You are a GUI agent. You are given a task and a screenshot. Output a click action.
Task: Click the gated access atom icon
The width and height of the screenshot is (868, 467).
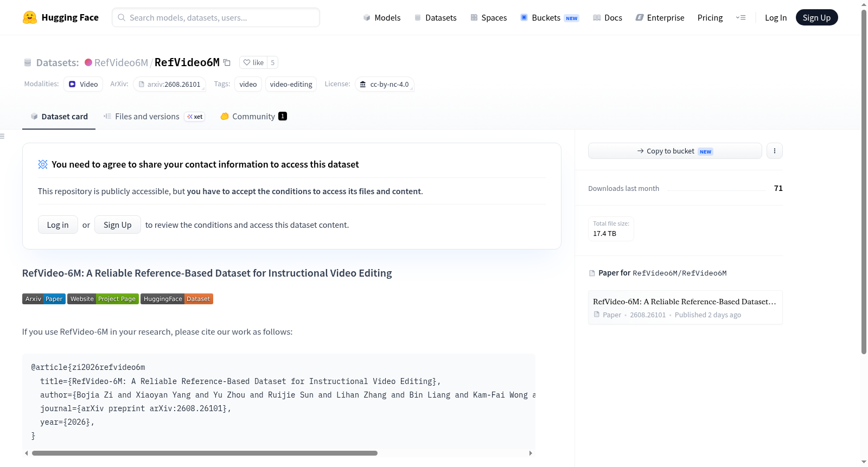pos(43,164)
